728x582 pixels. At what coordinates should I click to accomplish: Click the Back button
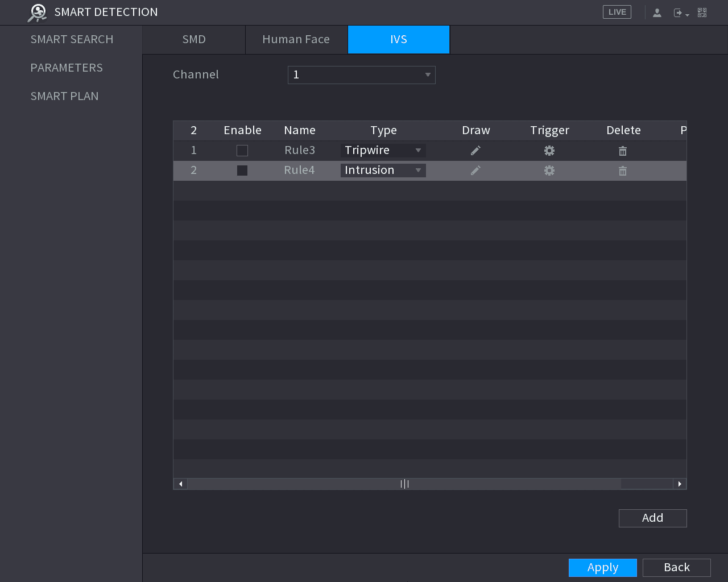677,568
